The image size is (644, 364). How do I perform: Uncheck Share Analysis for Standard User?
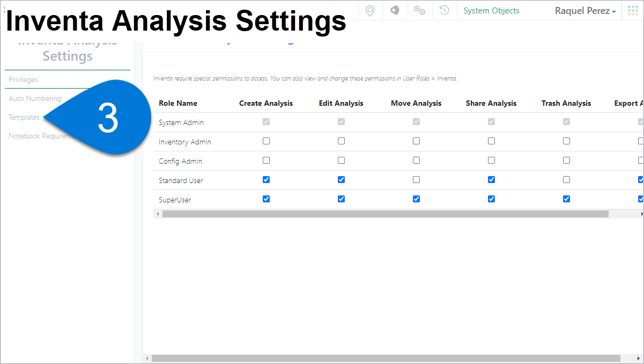tap(491, 180)
